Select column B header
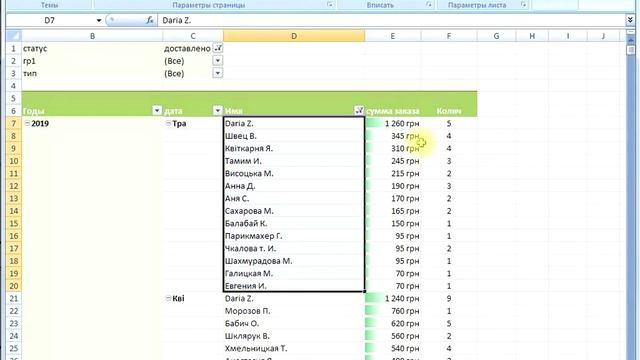This screenshot has height=360, width=640. pos(92,36)
